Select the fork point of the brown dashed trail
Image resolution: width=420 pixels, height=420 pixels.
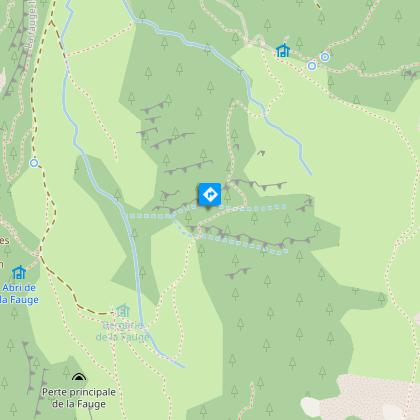pos(51,23)
